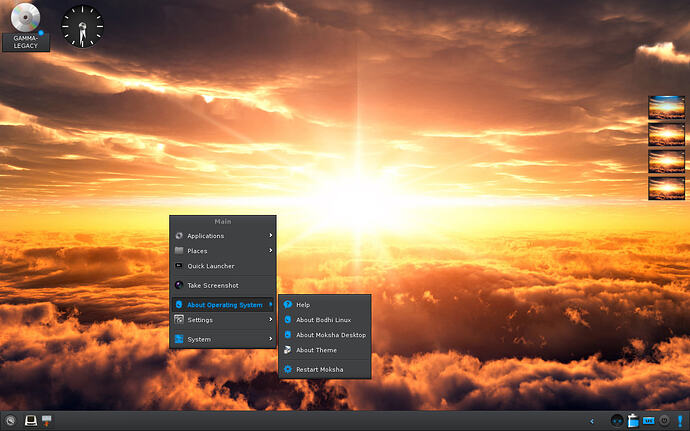Expand Settings via its arrow

(x=271, y=319)
